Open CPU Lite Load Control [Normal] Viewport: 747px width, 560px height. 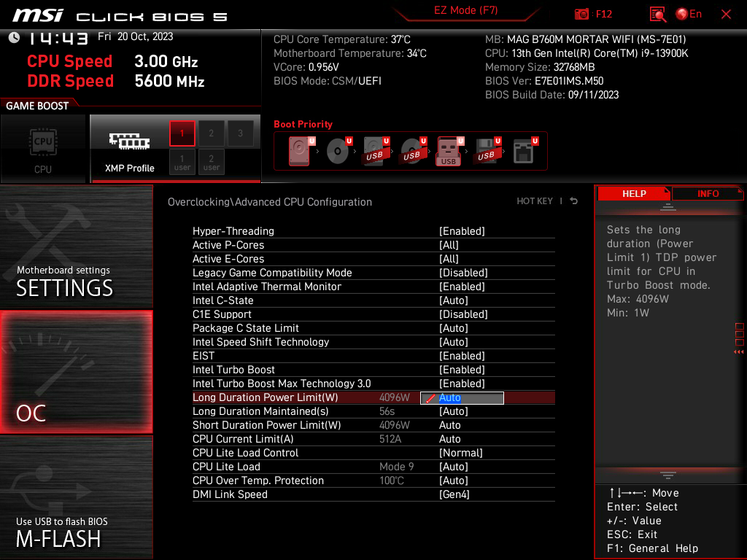[461, 452]
